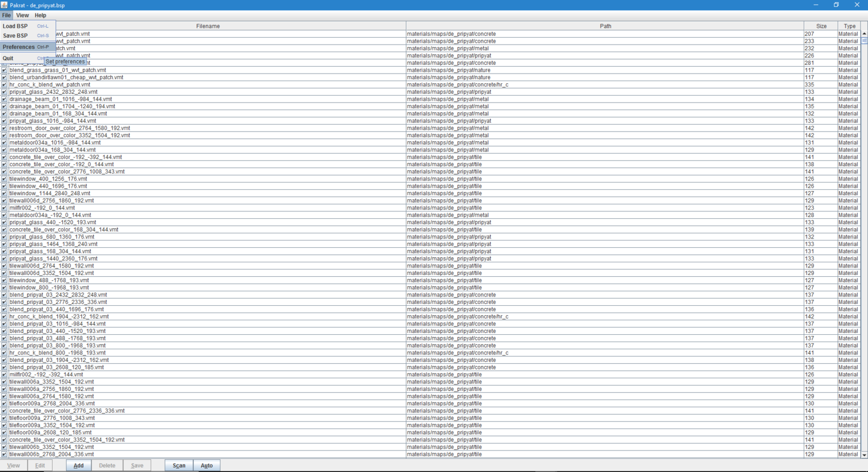Open the Help menu

[41, 16]
